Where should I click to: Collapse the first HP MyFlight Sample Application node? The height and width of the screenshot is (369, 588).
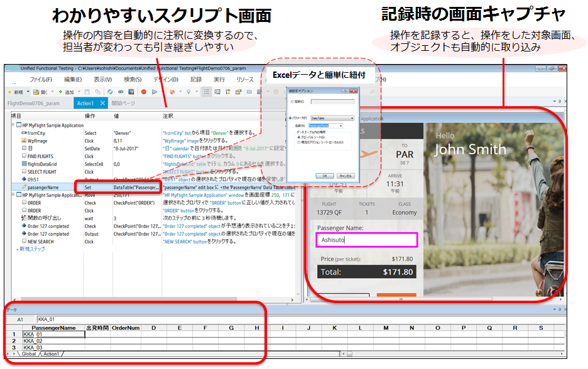point(13,125)
